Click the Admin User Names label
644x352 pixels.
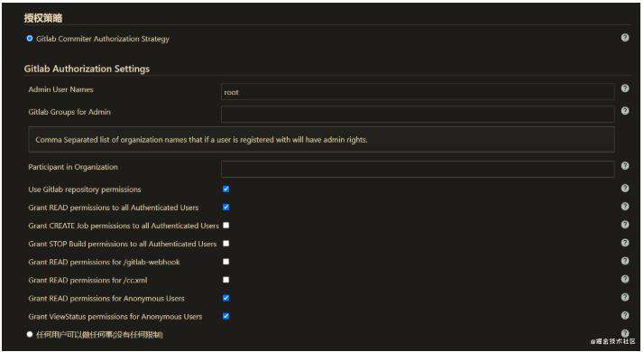tap(60, 89)
